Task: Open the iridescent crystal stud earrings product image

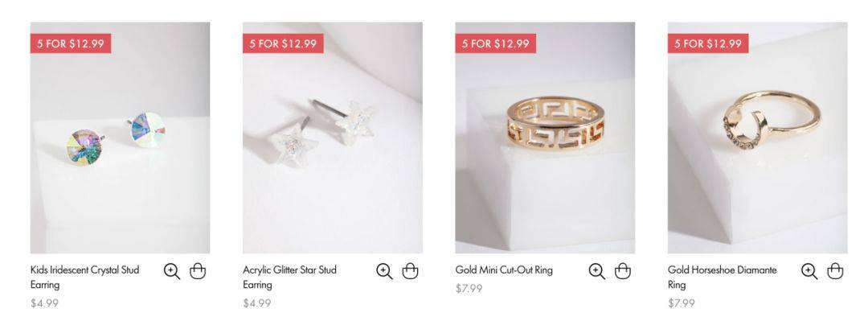Action: (120, 138)
